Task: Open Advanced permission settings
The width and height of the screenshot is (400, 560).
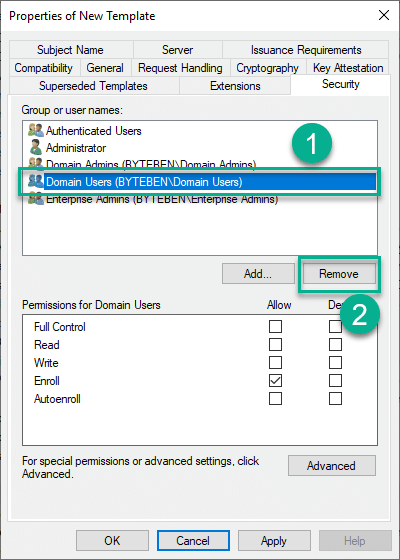Action: point(332,466)
